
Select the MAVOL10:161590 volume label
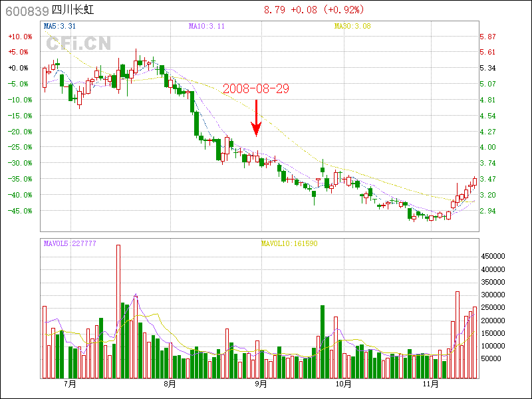tap(289, 243)
